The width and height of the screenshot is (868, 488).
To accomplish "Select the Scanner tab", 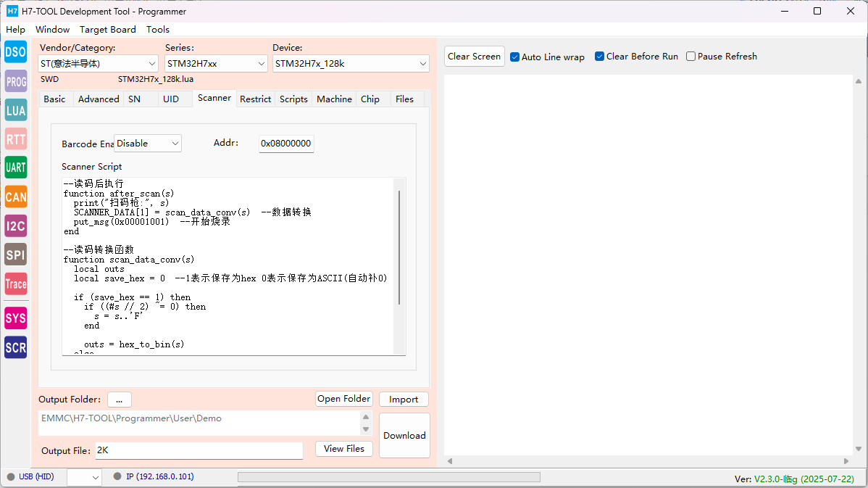I will [x=214, y=98].
